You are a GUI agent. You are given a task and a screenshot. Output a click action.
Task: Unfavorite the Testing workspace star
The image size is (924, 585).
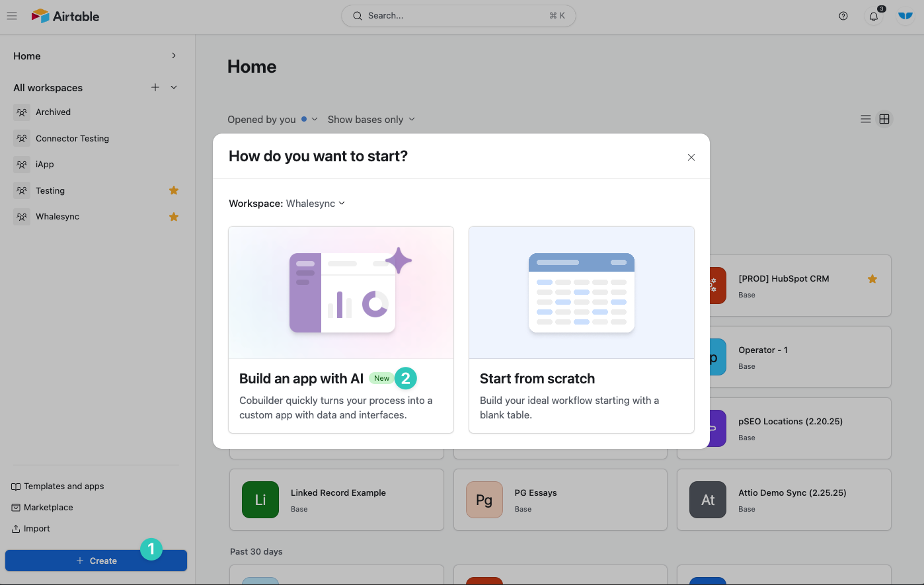click(x=173, y=190)
